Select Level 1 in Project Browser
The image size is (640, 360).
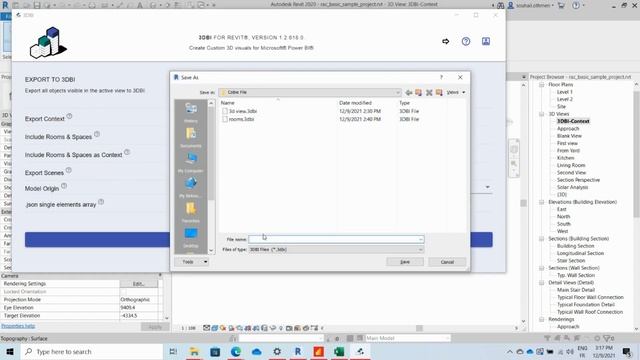click(x=564, y=92)
